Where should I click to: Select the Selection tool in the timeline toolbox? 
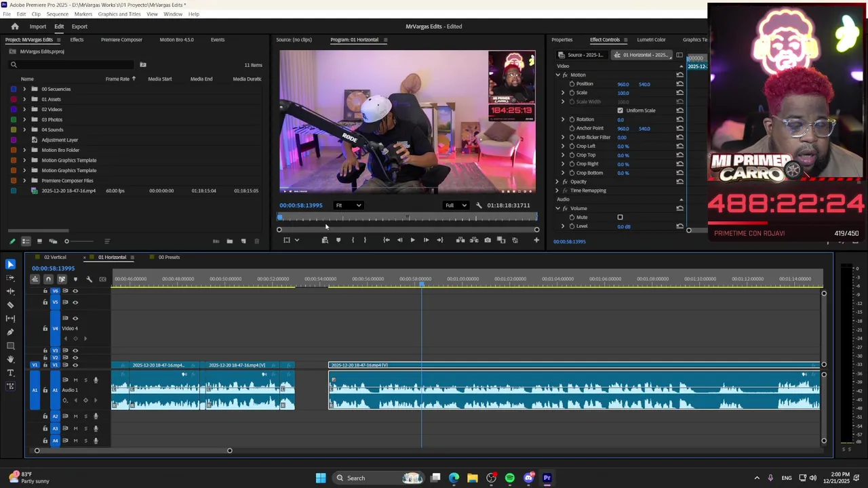[10, 264]
